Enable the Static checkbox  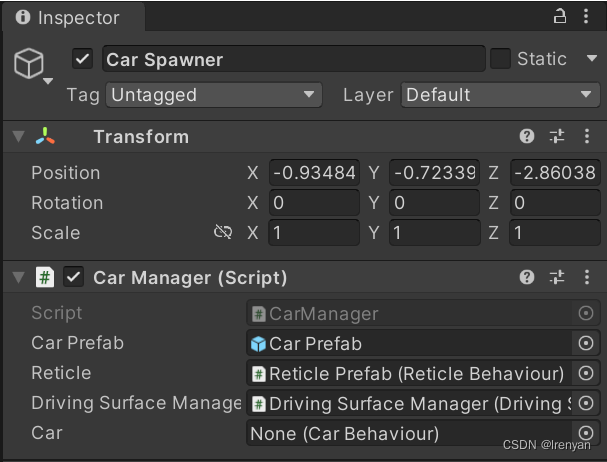500,59
